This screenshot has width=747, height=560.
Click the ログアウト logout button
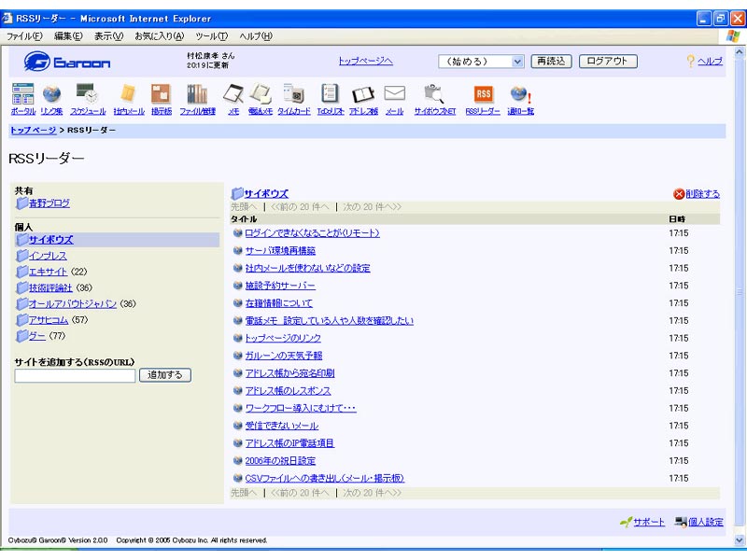click(x=608, y=62)
